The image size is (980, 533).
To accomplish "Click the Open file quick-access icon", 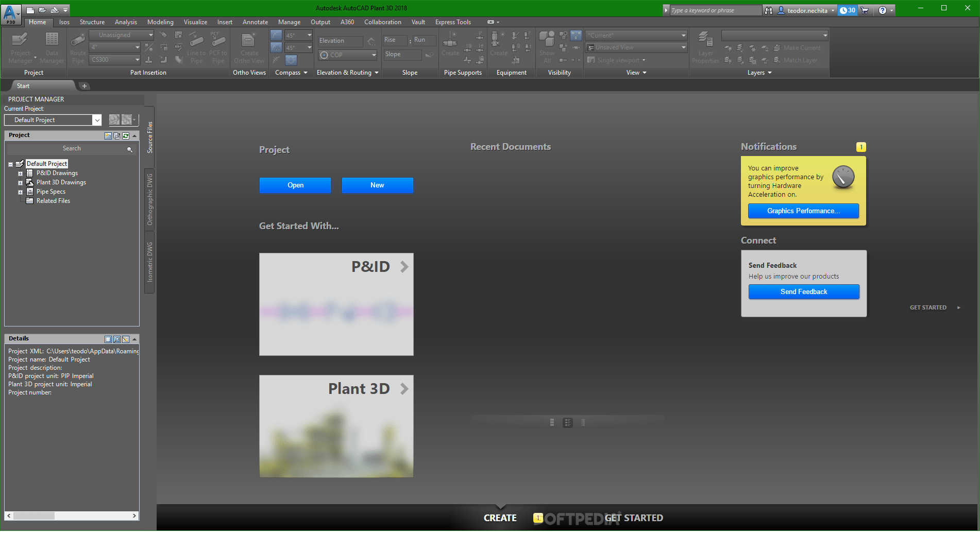I will coord(42,10).
